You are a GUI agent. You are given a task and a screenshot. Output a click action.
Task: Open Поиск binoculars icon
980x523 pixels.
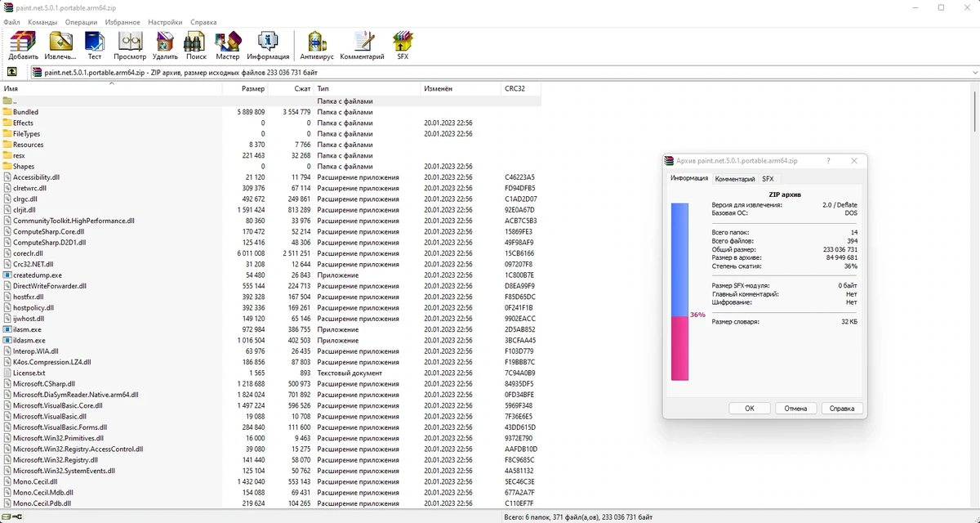196,42
